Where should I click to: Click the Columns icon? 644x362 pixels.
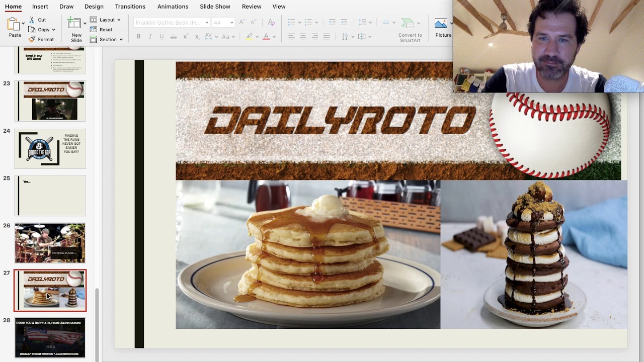(x=386, y=22)
